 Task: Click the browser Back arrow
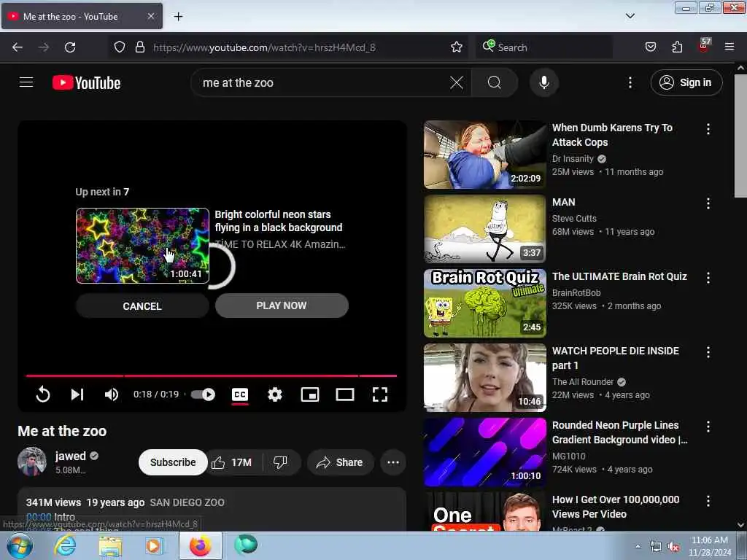[18, 47]
